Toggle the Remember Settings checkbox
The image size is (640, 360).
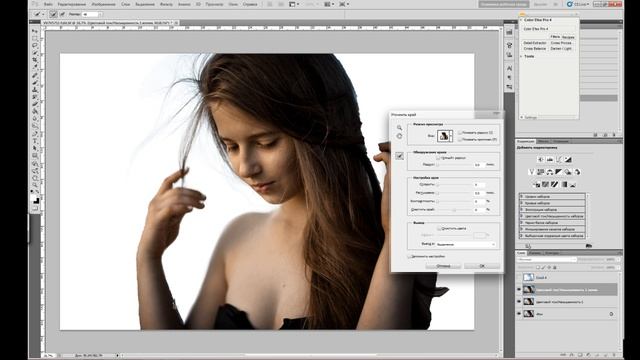click(409, 256)
